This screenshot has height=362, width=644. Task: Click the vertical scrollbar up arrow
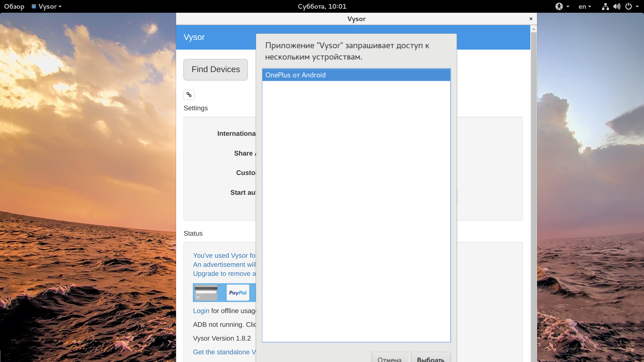point(534,29)
